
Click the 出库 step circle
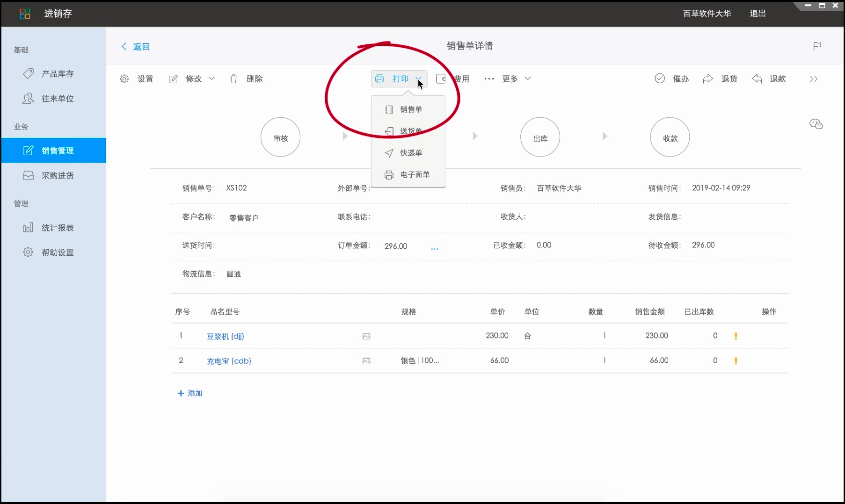pos(540,137)
